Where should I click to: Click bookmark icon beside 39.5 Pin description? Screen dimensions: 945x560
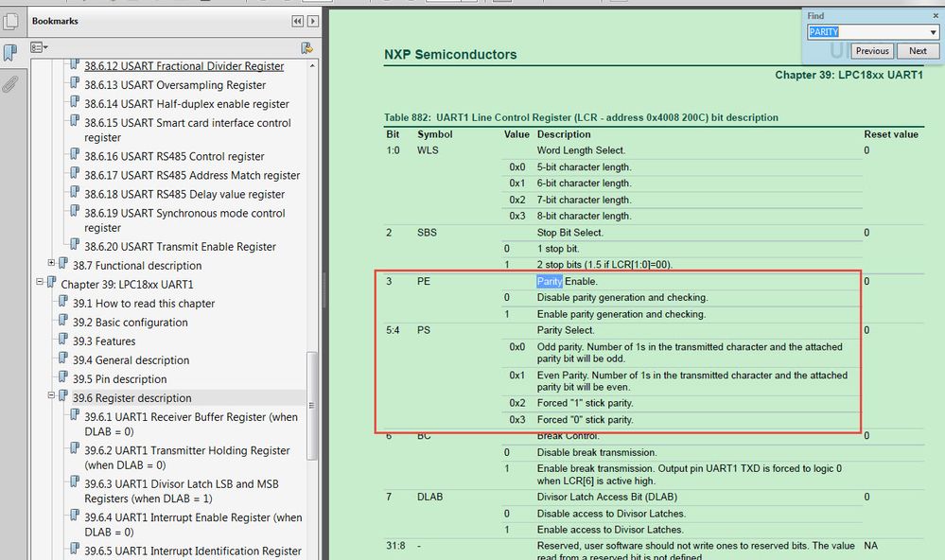(x=63, y=376)
